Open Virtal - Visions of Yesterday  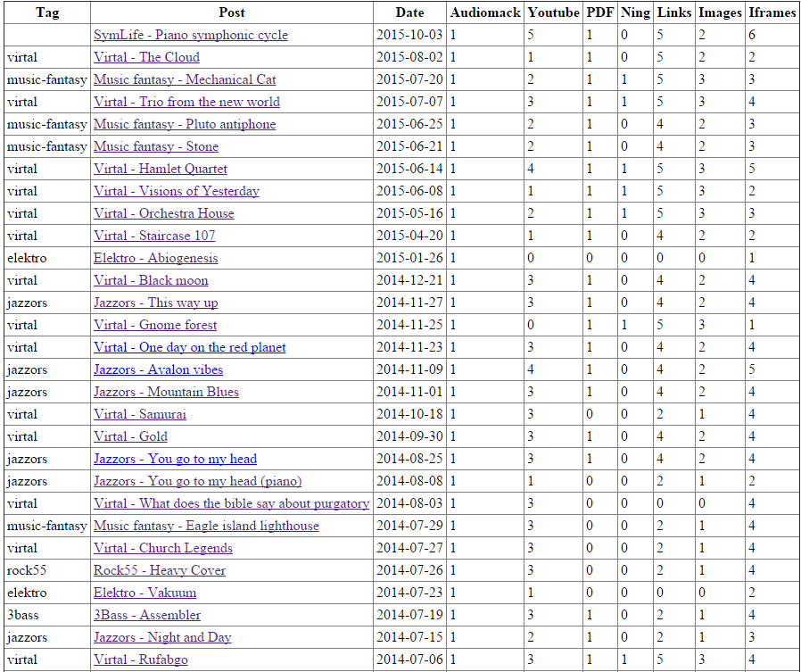pos(176,191)
